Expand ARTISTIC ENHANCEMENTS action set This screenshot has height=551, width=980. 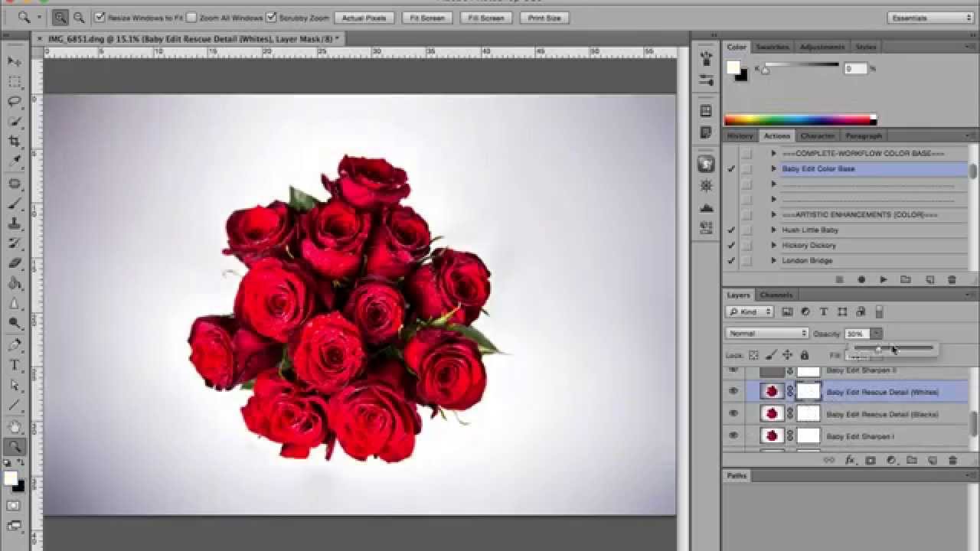773,214
